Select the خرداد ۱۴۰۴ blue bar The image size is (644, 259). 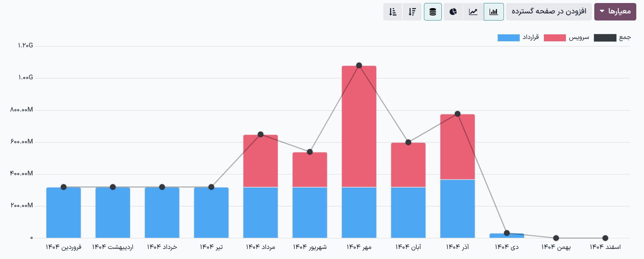click(162, 213)
